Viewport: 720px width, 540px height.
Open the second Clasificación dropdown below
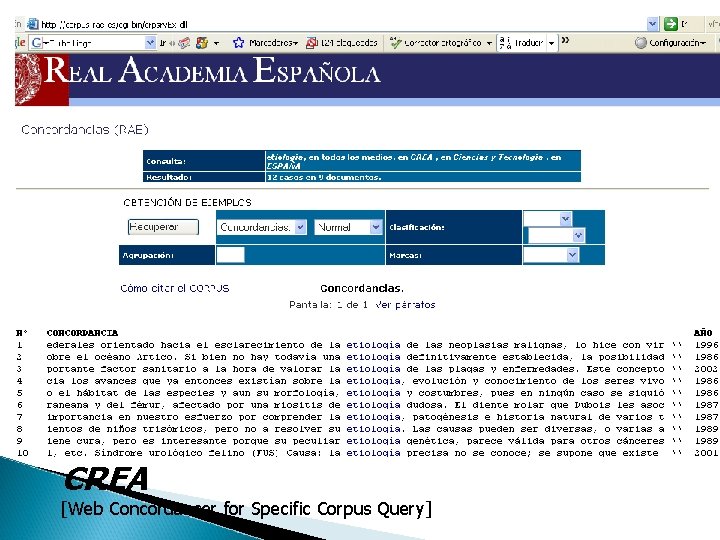click(556, 236)
